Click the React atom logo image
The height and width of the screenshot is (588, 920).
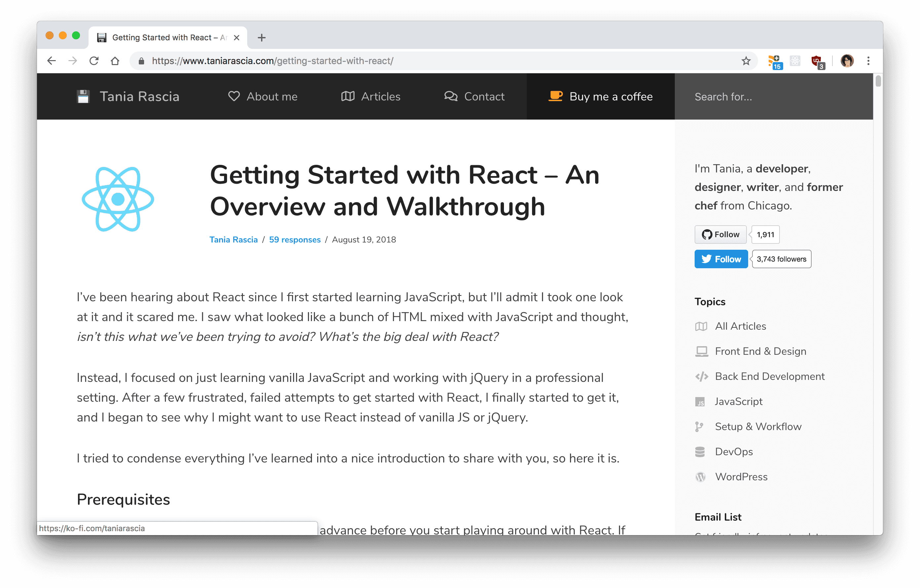[x=118, y=199]
